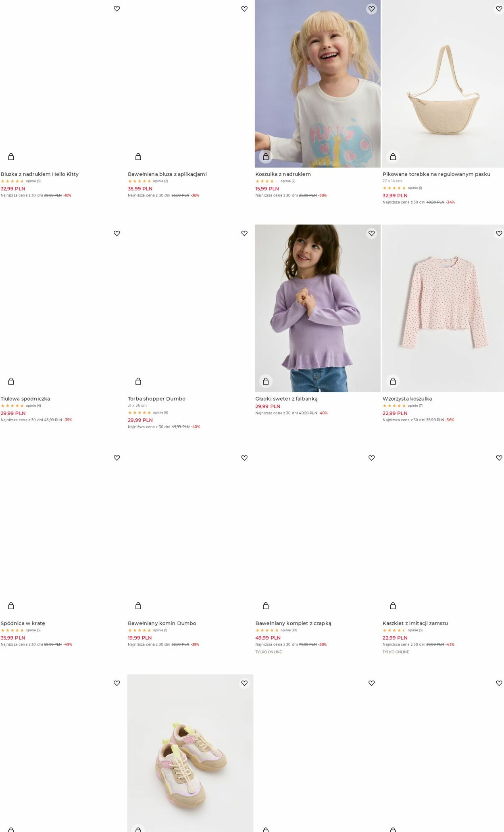504x832 pixels.
Task: Open Tiulowa spódniczka product link
Action: pyautogui.click(x=25, y=399)
